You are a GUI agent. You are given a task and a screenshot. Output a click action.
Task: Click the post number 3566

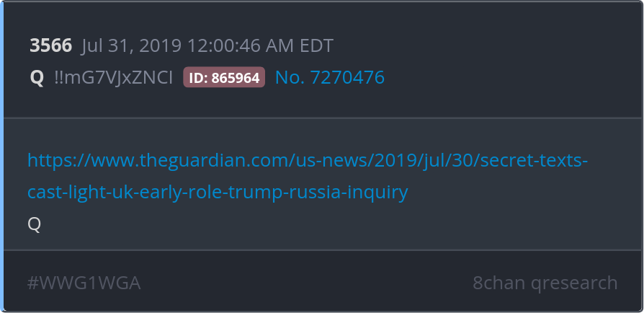point(51,45)
